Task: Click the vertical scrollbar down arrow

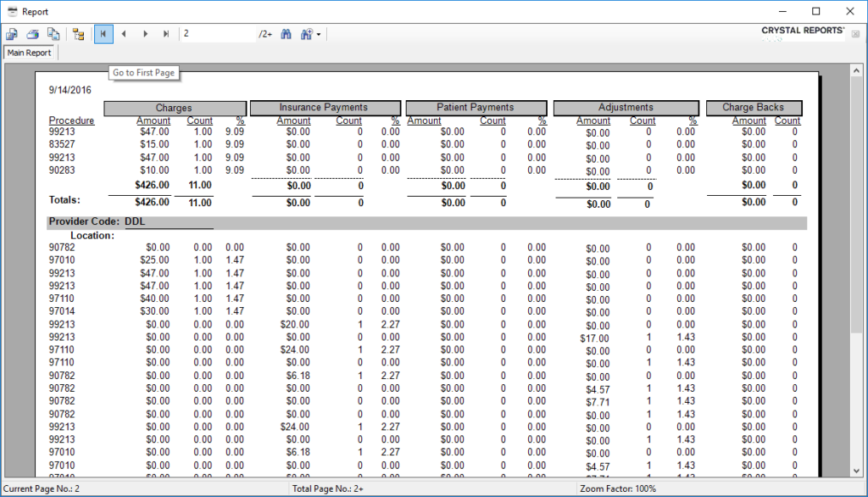Action: pyautogui.click(x=854, y=471)
